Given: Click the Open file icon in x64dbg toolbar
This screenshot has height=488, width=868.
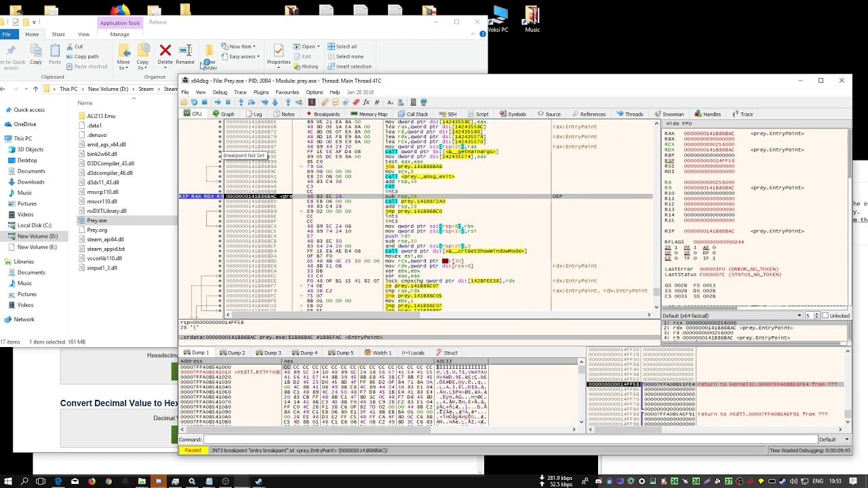Looking at the screenshot, I should (184, 102).
